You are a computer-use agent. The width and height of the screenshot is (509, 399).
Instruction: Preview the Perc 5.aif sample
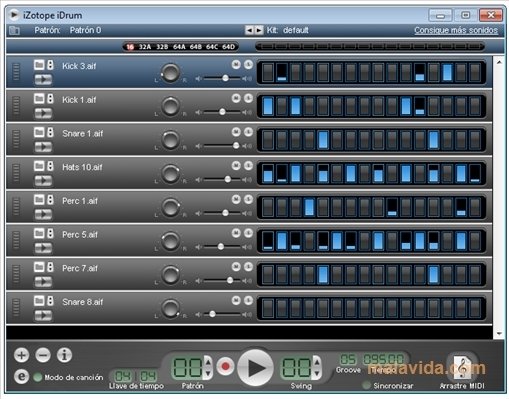(43, 248)
